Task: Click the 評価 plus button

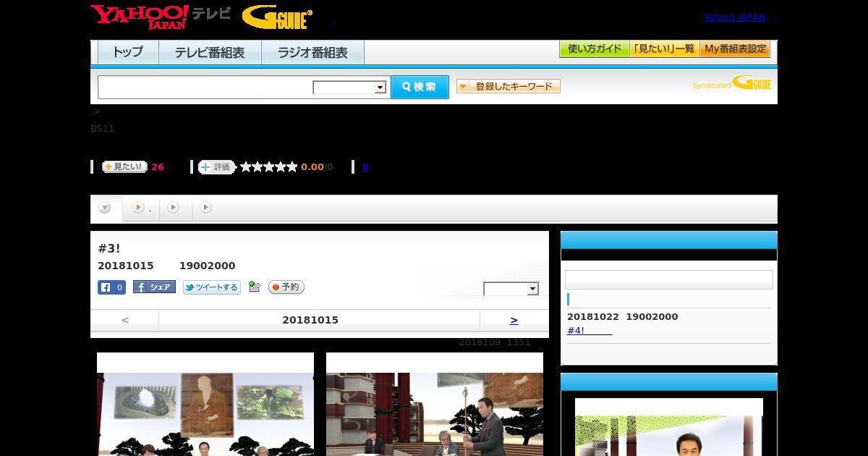Action: point(217,167)
